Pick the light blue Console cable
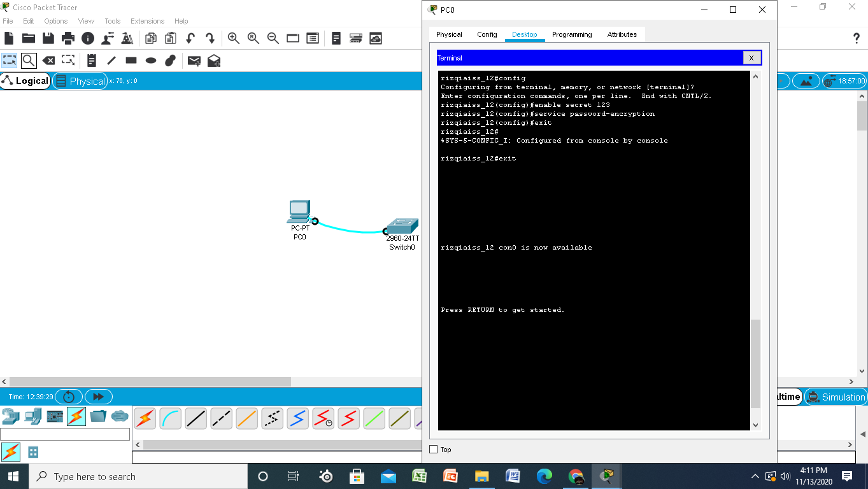 (x=171, y=418)
